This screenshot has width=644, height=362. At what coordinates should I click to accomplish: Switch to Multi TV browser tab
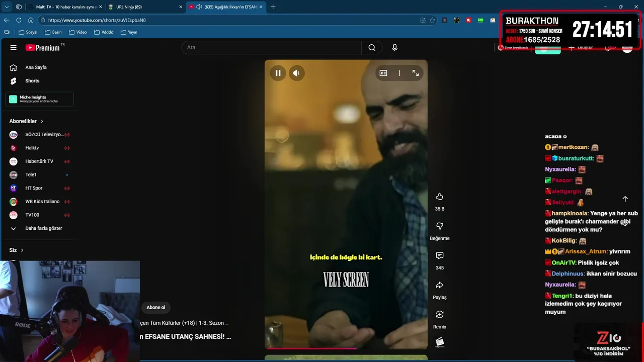65,7
